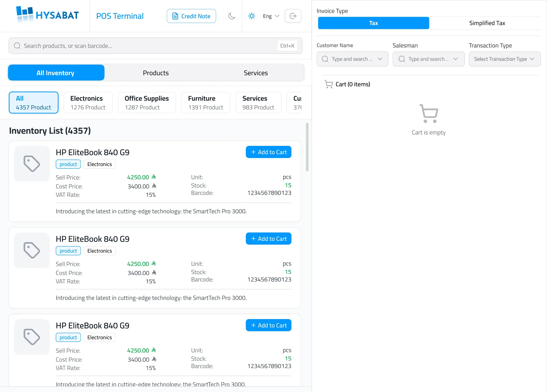This screenshot has height=392, width=547.
Task: Switch to dark mode moon icon
Action: pos(232,16)
